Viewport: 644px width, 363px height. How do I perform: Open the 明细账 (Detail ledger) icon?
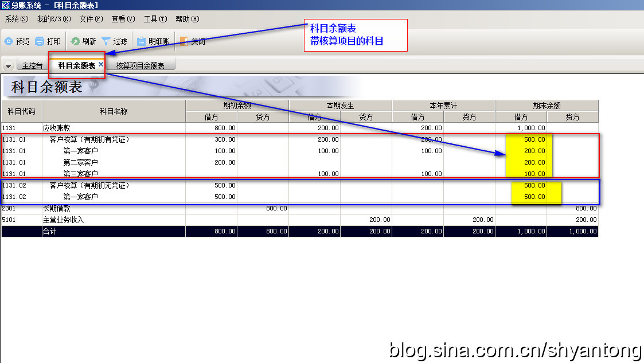[x=141, y=41]
